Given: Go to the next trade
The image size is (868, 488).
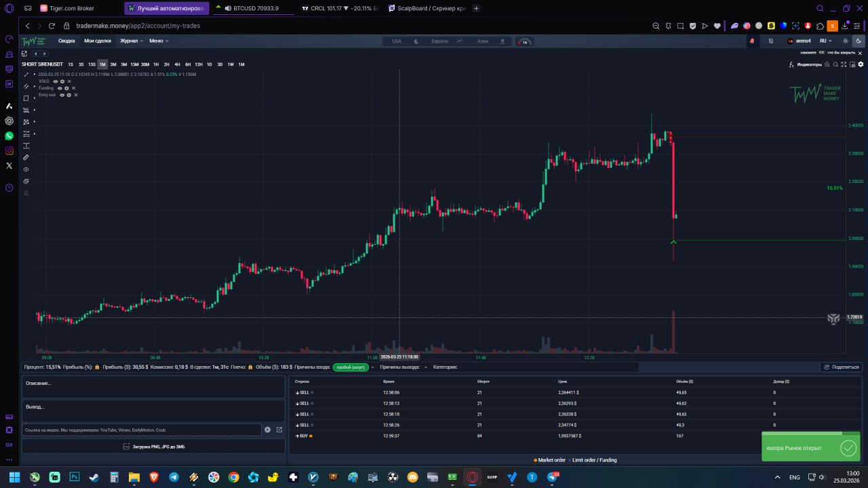Looking at the screenshot, I should pos(44,54).
